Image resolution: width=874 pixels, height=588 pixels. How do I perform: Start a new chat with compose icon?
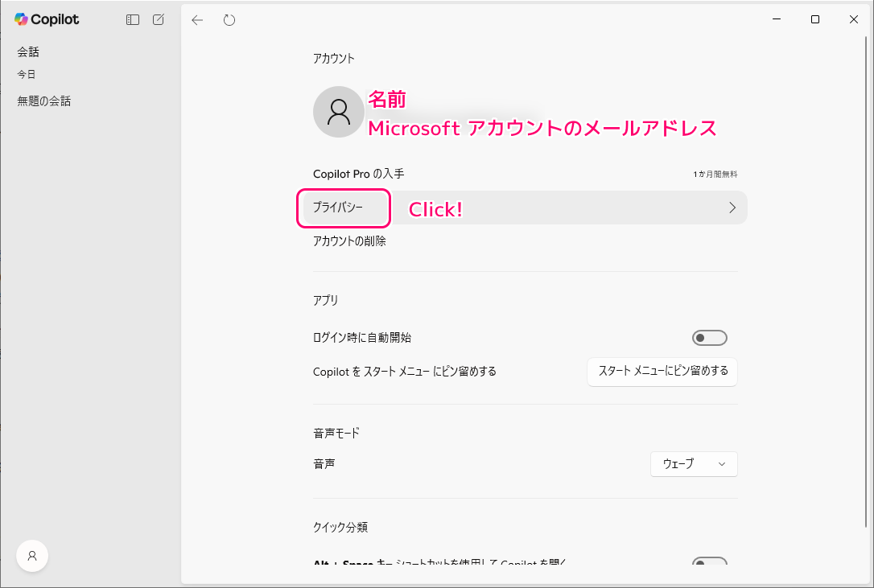[159, 20]
